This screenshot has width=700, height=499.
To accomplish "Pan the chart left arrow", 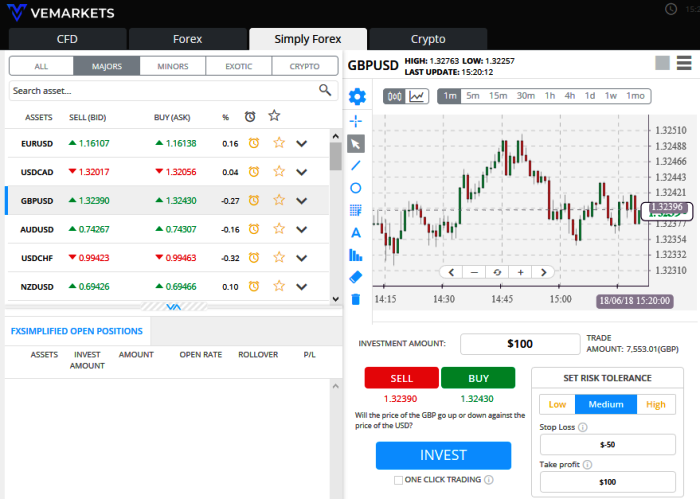I will (x=451, y=272).
